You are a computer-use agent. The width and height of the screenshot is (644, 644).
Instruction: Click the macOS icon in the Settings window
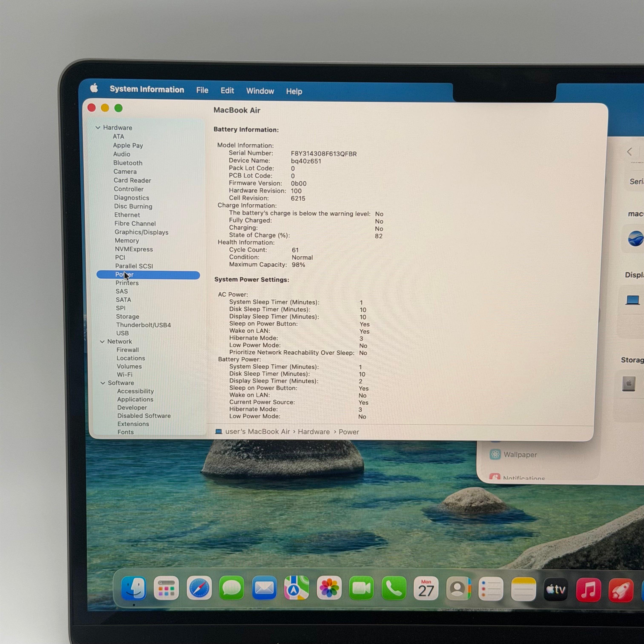click(x=635, y=239)
